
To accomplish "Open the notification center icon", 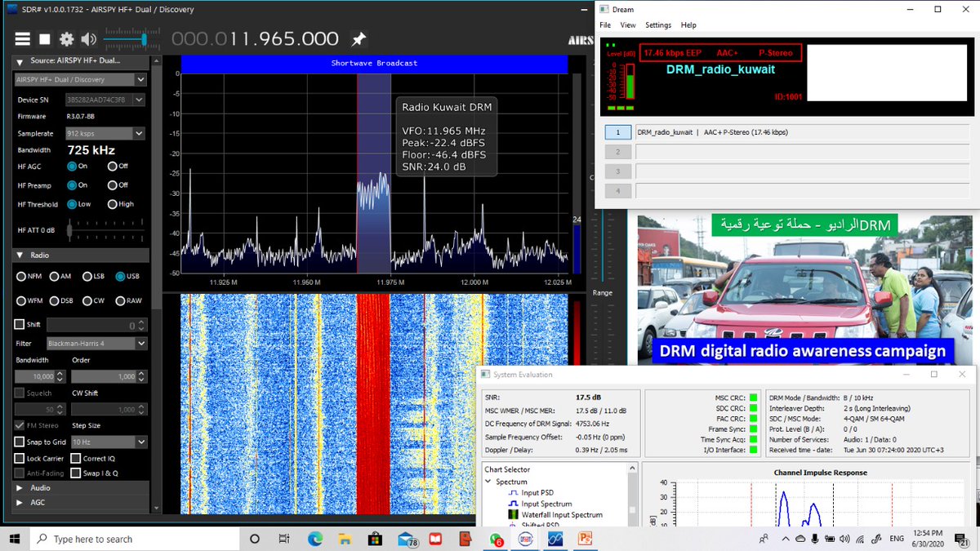I will point(962,540).
